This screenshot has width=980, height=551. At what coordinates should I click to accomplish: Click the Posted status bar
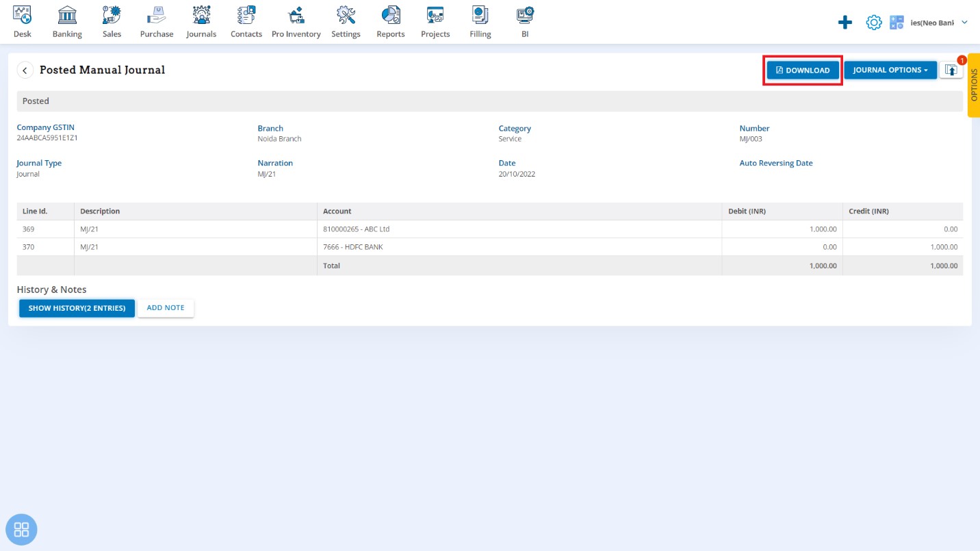coord(489,101)
